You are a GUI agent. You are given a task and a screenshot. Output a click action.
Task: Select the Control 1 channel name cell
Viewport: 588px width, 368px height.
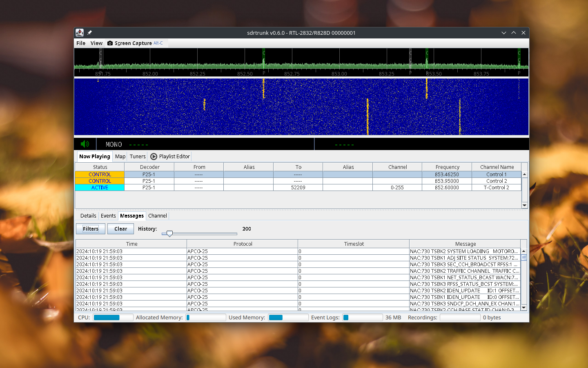(497, 175)
